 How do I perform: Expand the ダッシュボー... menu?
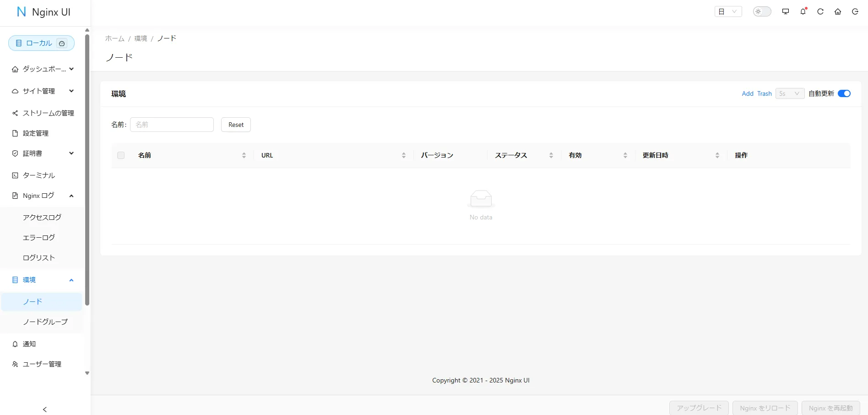[43, 69]
